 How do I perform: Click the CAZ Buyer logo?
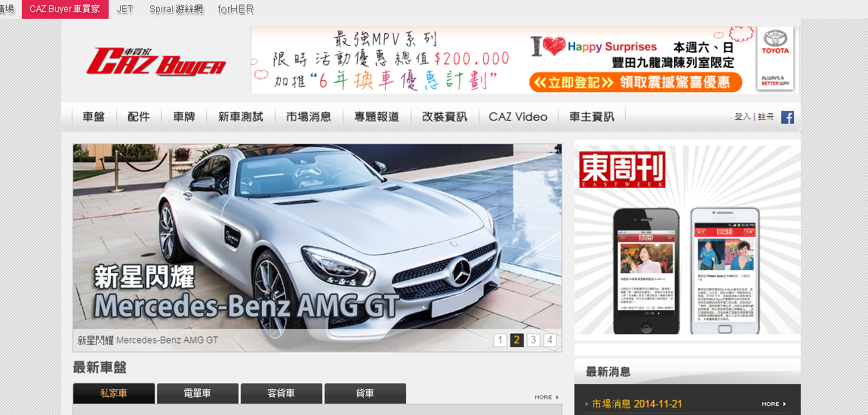(156, 61)
